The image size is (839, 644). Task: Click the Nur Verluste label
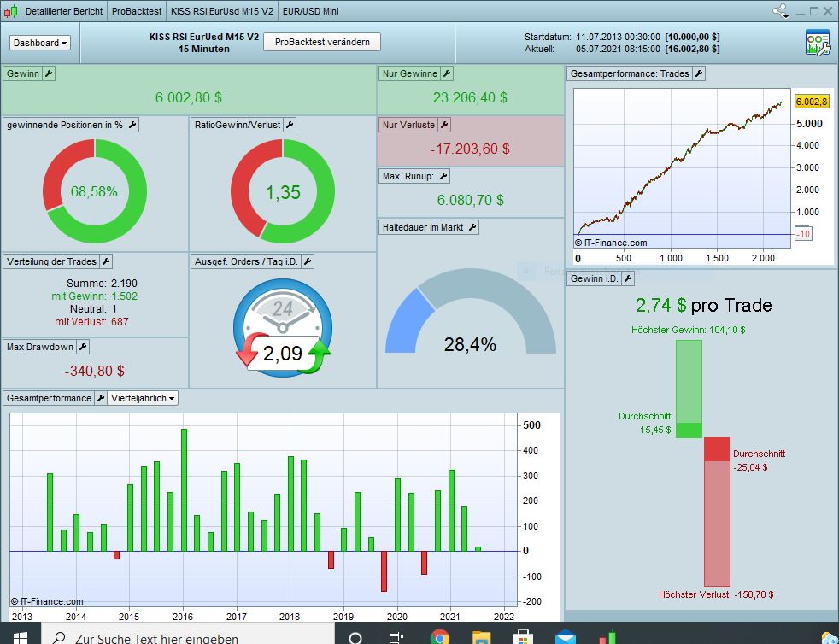pyautogui.click(x=408, y=125)
